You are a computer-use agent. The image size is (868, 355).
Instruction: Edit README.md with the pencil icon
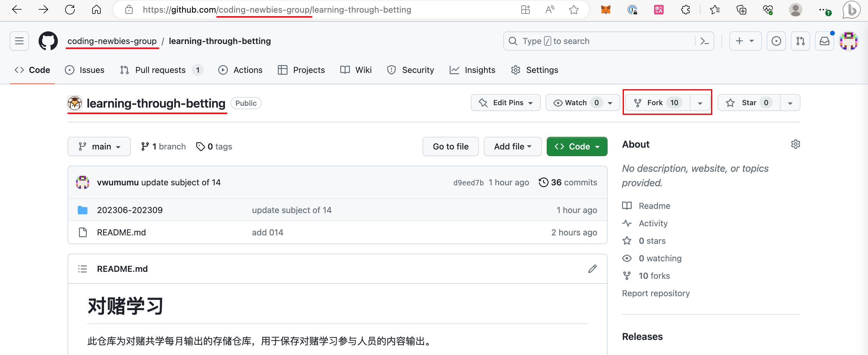pyautogui.click(x=592, y=269)
